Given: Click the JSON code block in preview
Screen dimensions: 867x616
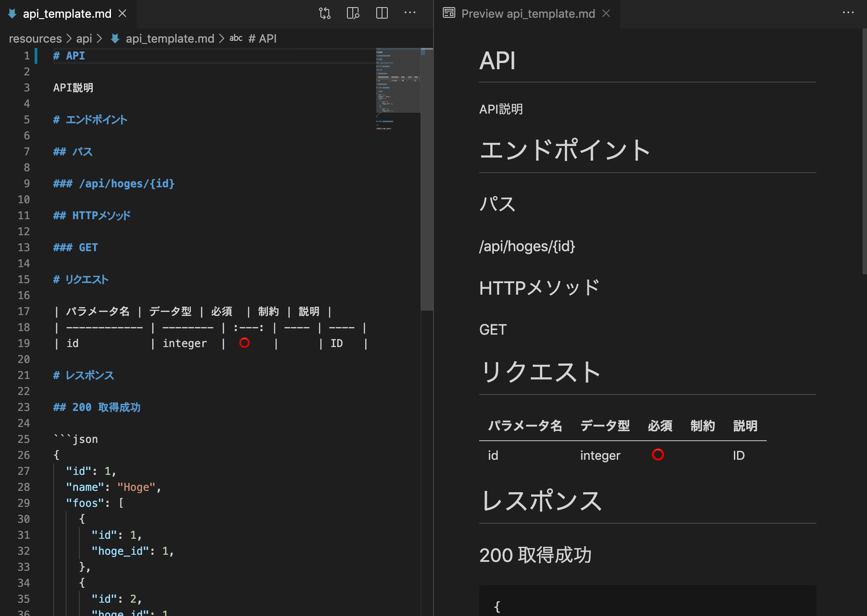Looking at the screenshot, I should pos(647,601).
